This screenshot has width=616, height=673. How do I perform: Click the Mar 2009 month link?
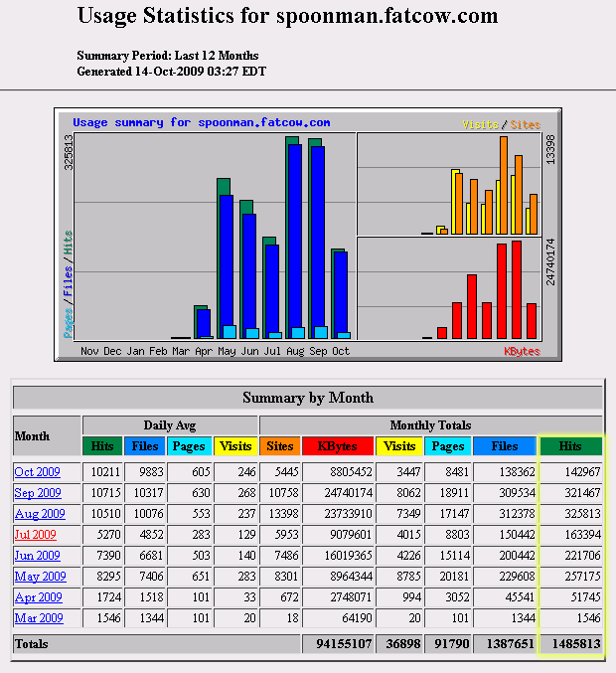[x=39, y=618]
